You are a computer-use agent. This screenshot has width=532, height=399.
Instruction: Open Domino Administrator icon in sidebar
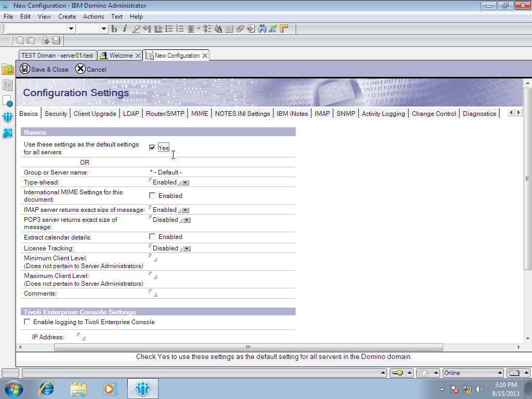pos(7,117)
